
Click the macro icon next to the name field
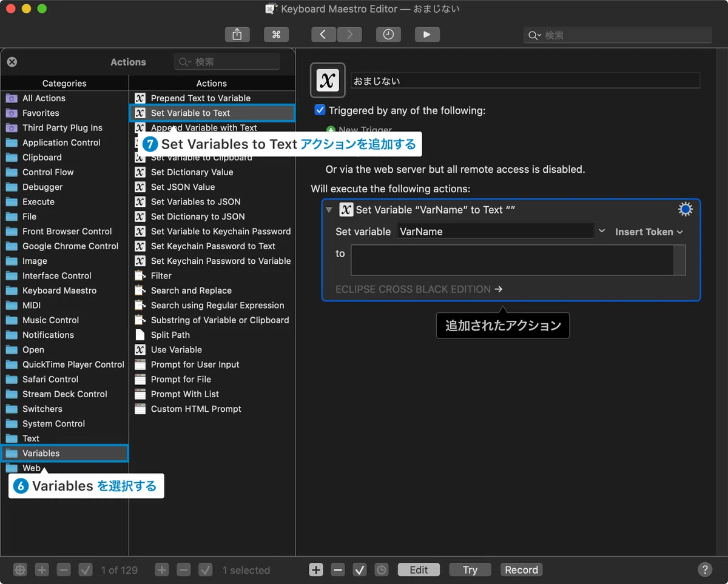click(328, 80)
